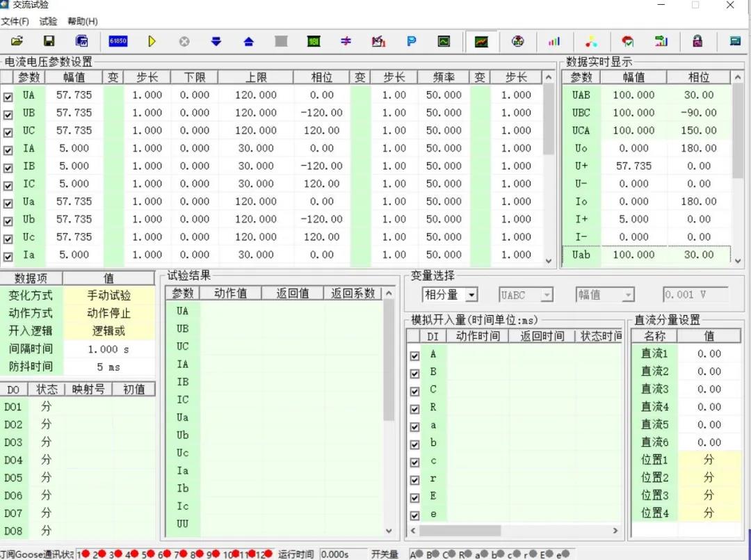
Task: Click the blue up arrow increase icon
Action: pos(248,42)
